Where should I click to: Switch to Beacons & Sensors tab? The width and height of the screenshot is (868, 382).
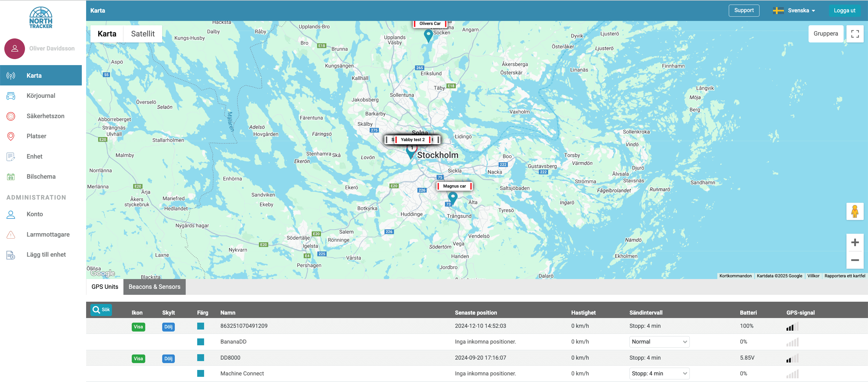[154, 287]
